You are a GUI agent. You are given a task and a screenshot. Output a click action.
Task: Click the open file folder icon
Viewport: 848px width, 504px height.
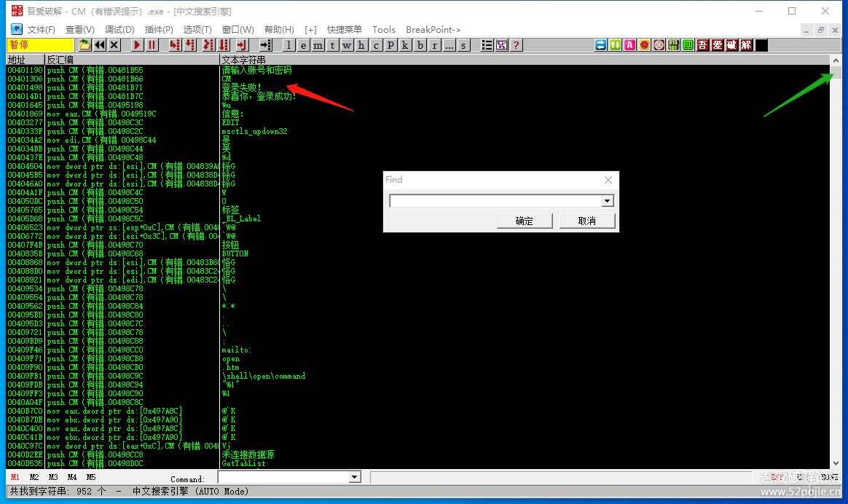(x=85, y=45)
